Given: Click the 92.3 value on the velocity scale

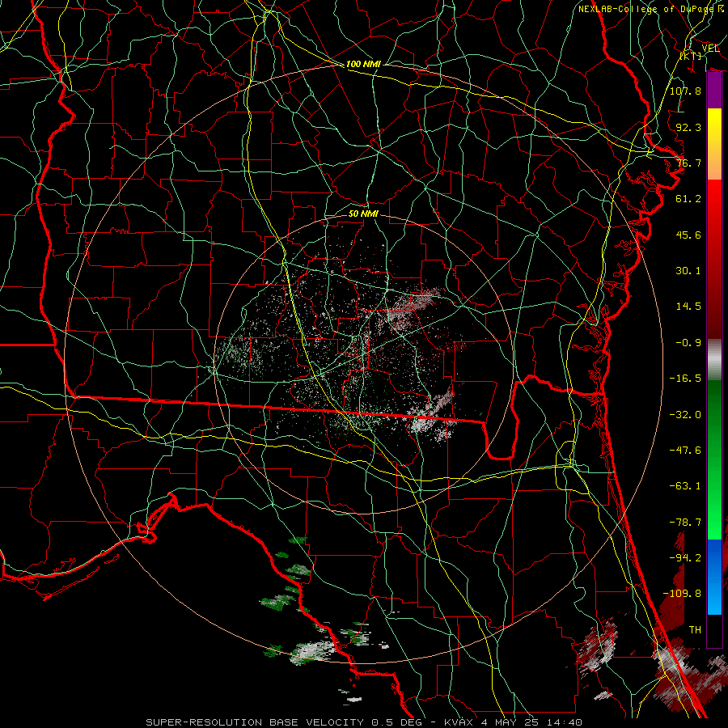Looking at the screenshot, I should [688, 127].
